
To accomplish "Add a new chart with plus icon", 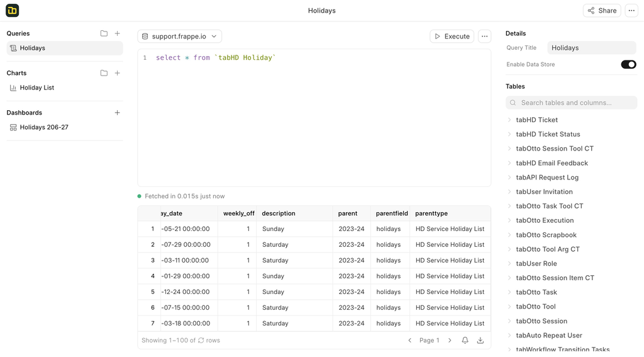I will pos(118,73).
